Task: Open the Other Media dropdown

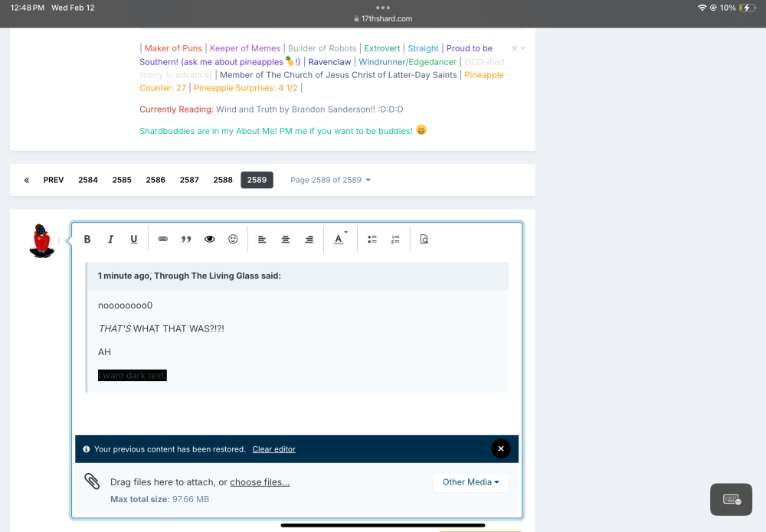Action: click(x=470, y=482)
